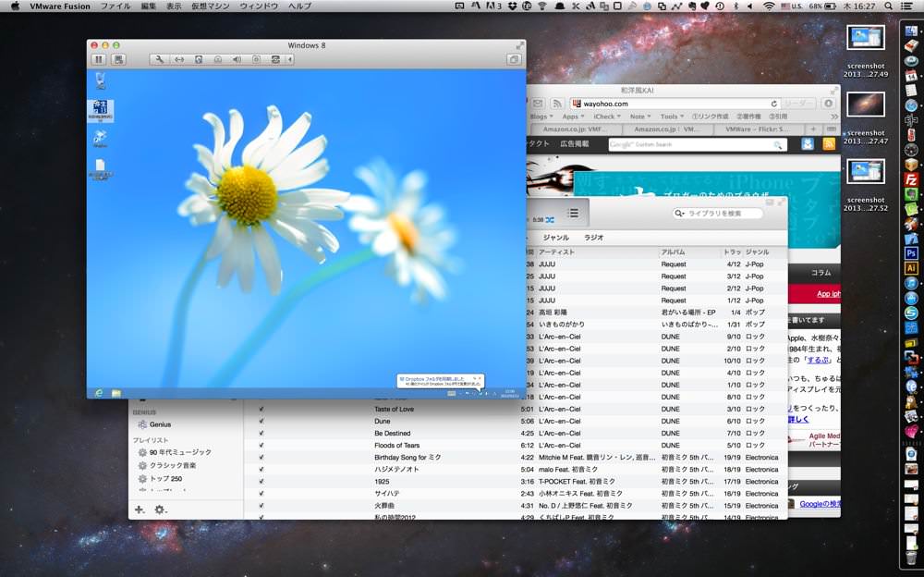Image resolution: width=924 pixels, height=577 pixels.
Task: Open the touch keyboard icon in Windows taskbar
Action: (x=452, y=394)
